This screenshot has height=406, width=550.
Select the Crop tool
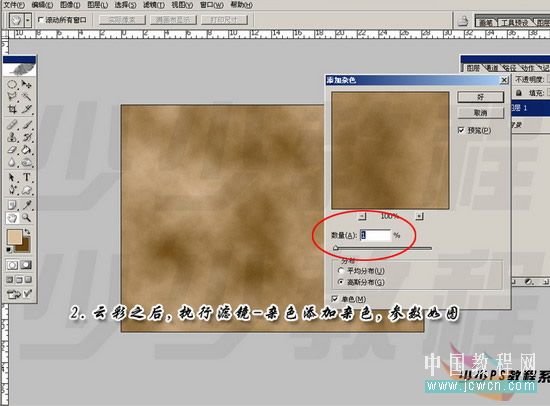point(12,109)
